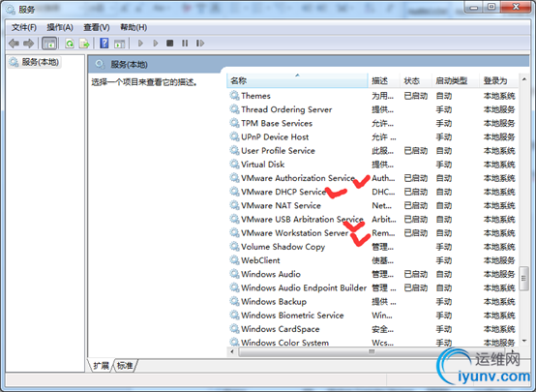Select the VMware DHCP Service row
This screenshot has height=392, width=536.
click(x=372, y=192)
